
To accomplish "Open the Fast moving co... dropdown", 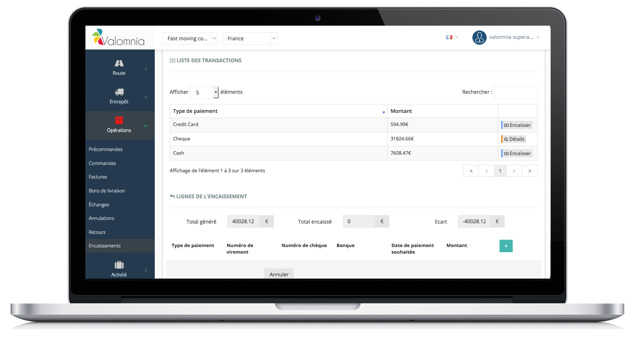I will pyautogui.click(x=190, y=38).
